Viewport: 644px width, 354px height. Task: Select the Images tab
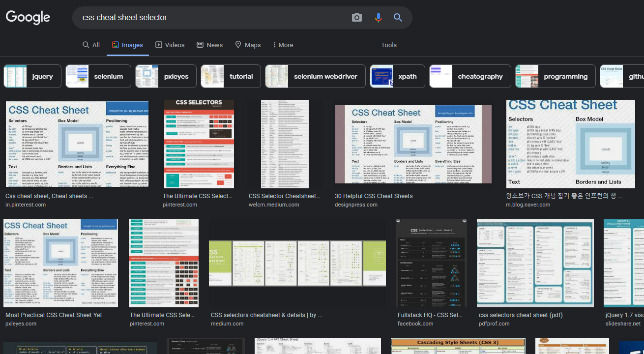(x=127, y=45)
